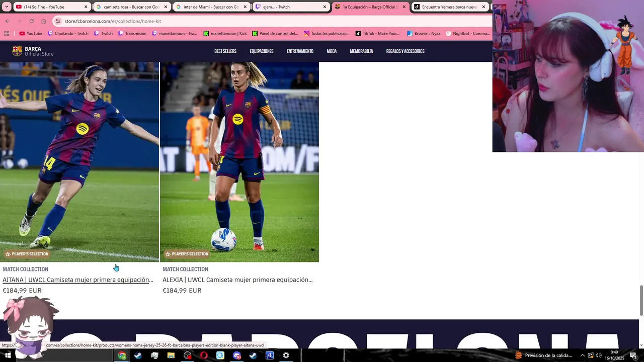The image size is (644, 362).
Task: Open the Panel de control del... bookmark
Action: [x=275, y=34]
